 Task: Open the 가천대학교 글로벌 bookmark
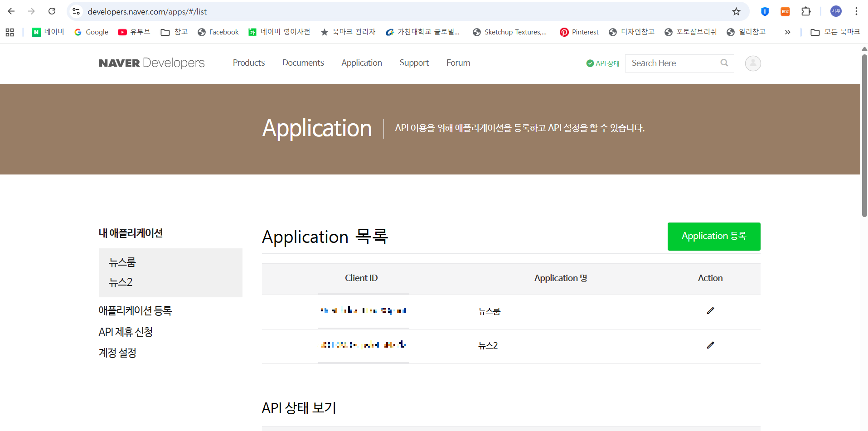pyautogui.click(x=422, y=32)
